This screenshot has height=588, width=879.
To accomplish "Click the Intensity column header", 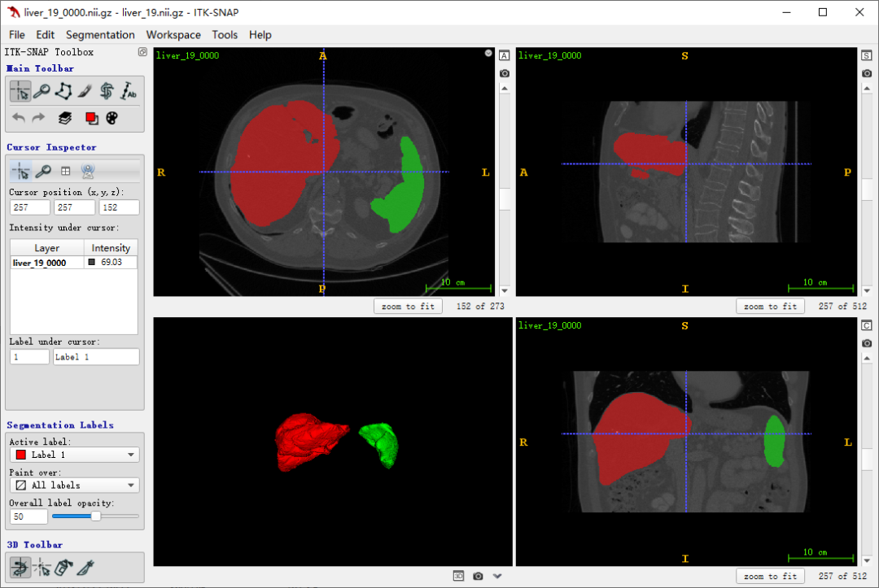I will 111,247.
